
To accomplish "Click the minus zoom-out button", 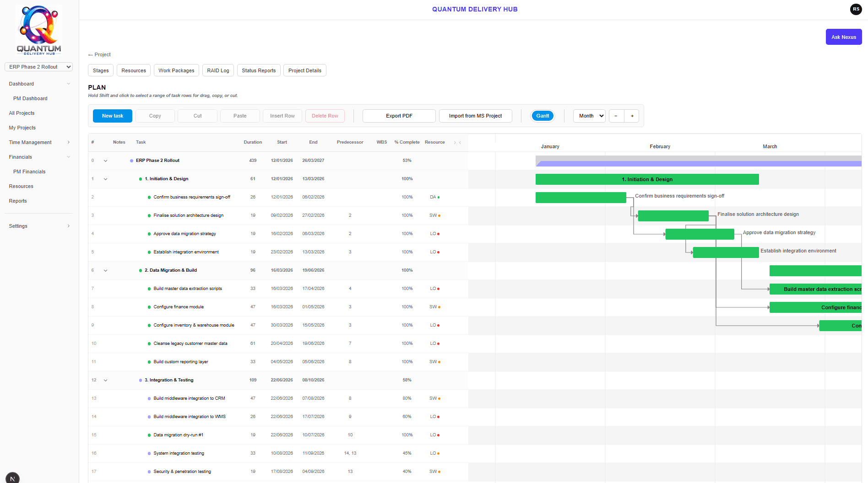I will pyautogui.click(x=616, y=116).
